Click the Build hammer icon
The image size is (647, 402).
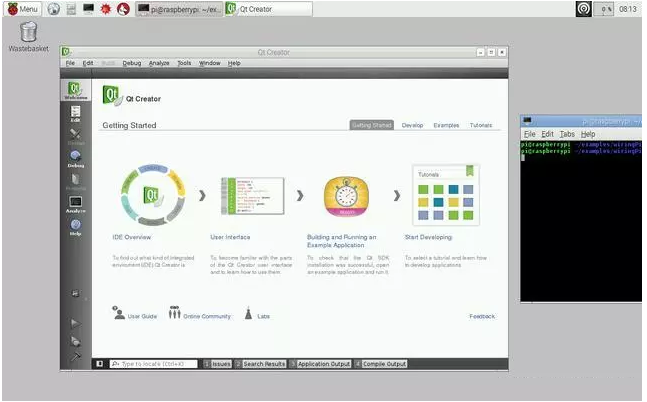tap(75, 354)
